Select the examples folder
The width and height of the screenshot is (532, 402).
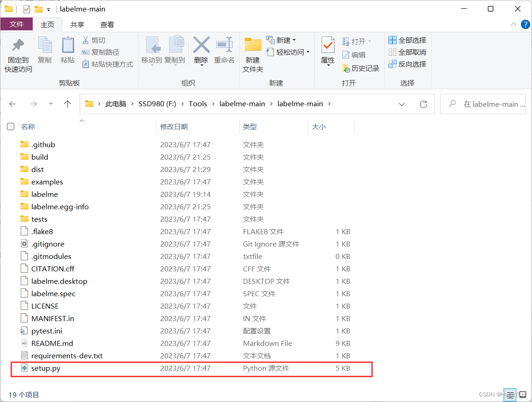pos(47,182)
